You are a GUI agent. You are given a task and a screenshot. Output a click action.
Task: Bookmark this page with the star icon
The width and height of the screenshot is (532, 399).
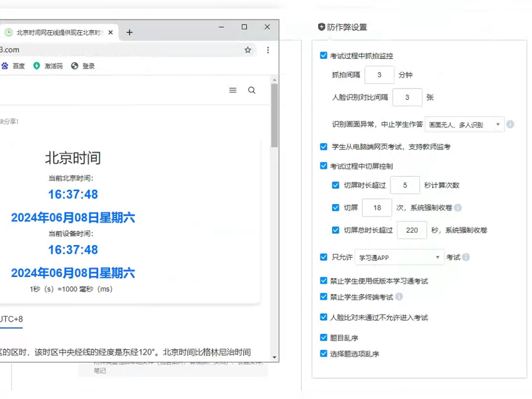248,50
